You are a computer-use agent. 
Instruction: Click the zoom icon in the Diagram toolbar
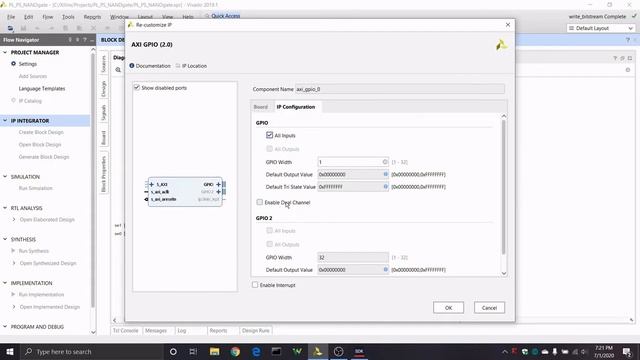coord(118,70)
